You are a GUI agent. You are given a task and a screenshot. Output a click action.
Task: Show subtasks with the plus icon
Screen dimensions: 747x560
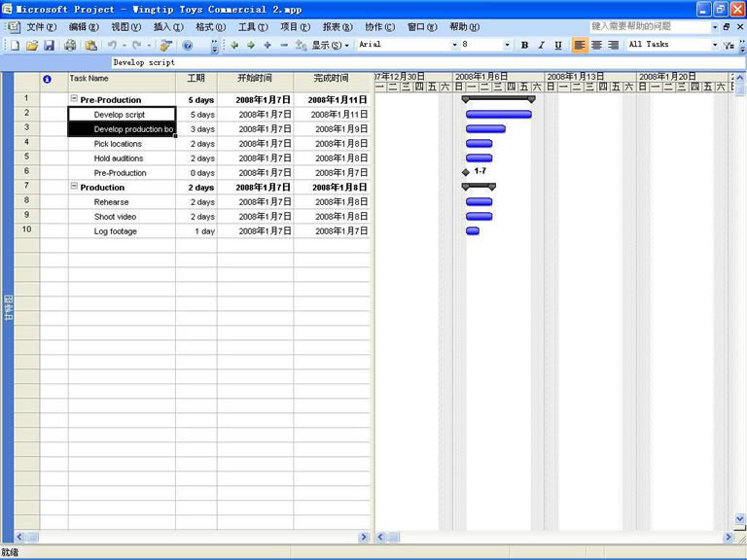coord(267,46)
